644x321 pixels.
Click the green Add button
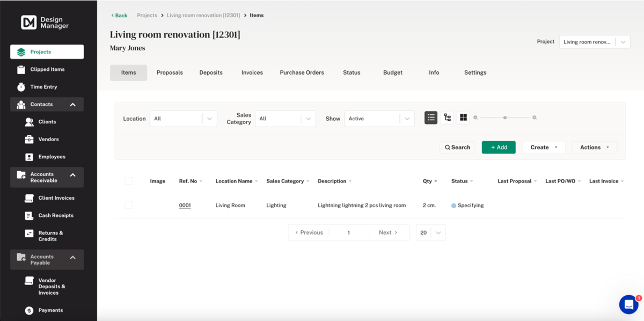[498, 147]
